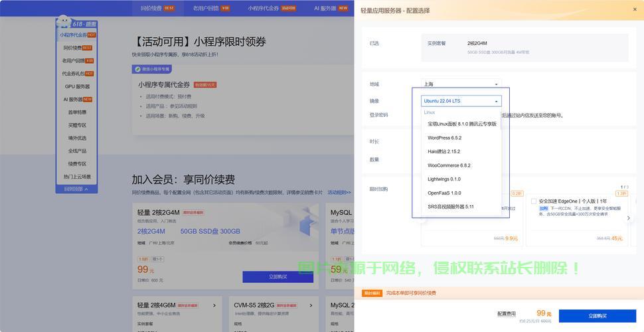Viewport: 644px width, 332px height.
Task: Select 小程序代金券 in the left sidebar
Action: pyautogui.click(x=77, y=35)
